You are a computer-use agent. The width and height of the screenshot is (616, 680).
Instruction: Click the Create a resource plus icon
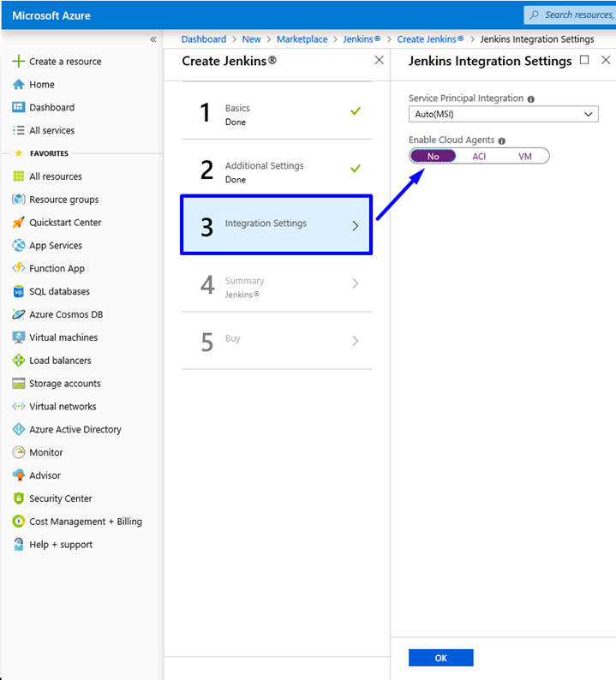pos(18,61)
